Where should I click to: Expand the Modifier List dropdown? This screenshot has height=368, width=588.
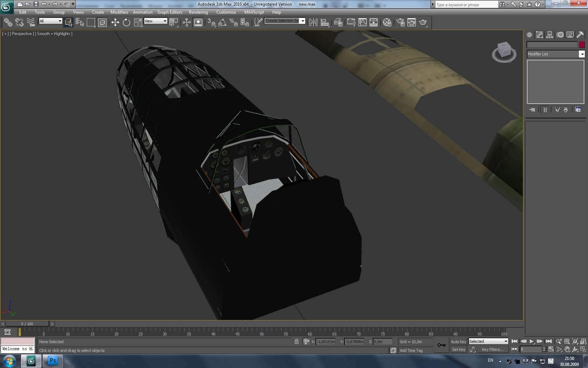point(582,54)
